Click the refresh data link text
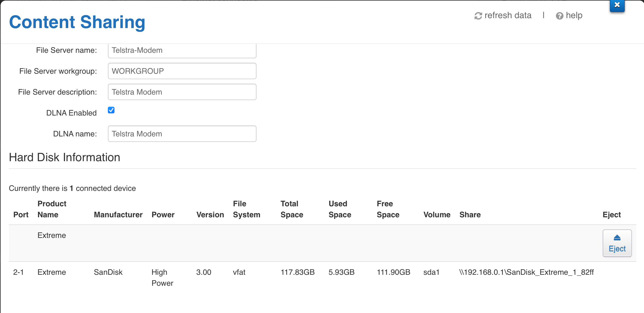Viewport: 644px width, 313px height. point(508,15)
